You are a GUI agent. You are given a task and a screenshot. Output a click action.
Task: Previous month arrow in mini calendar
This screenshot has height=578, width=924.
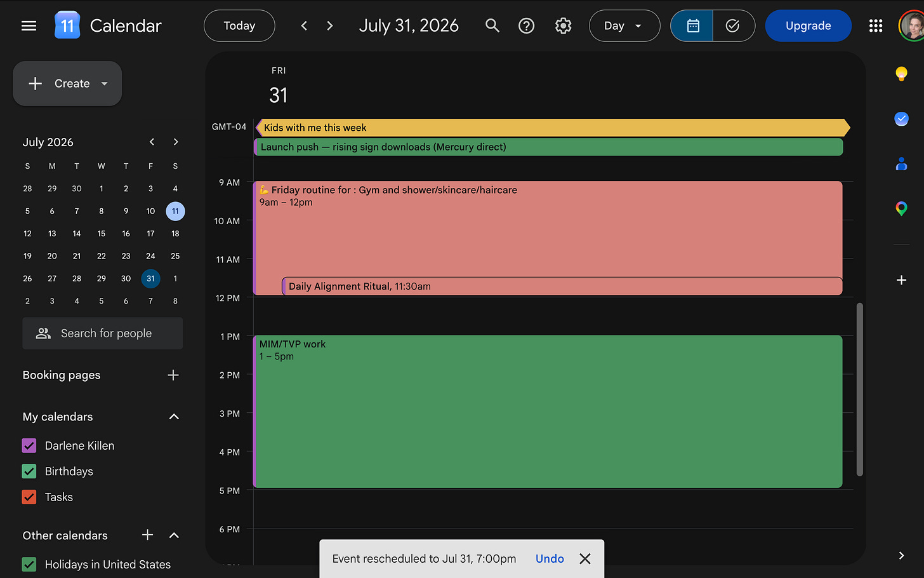pyautogui.click(x=152, y=142)
